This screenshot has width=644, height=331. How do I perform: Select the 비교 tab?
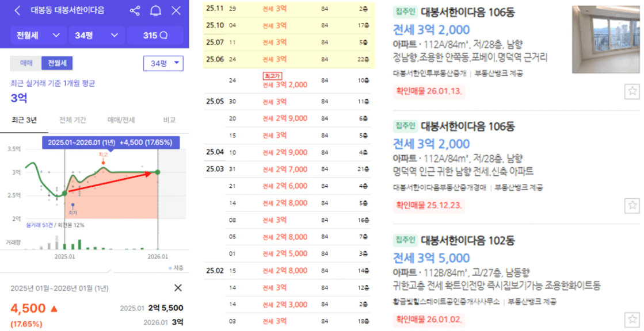click(x=168, y=120)
